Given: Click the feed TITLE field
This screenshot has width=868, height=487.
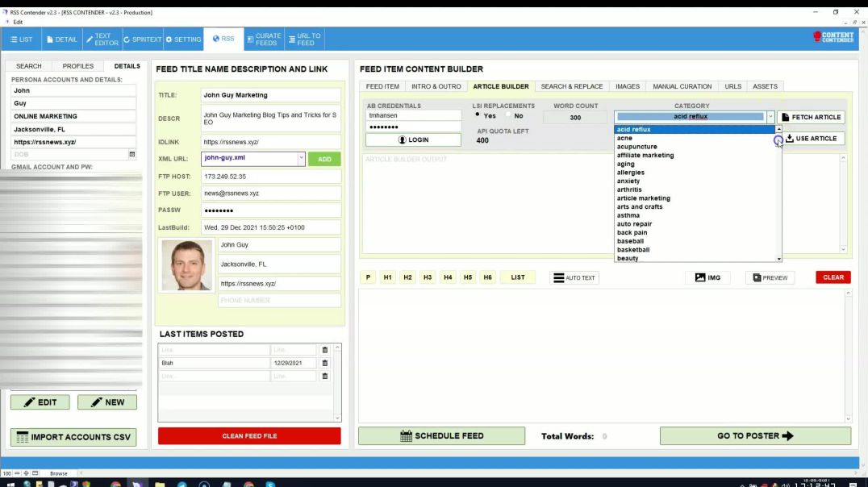Looking at the screenshot, I should click(271, 95).
